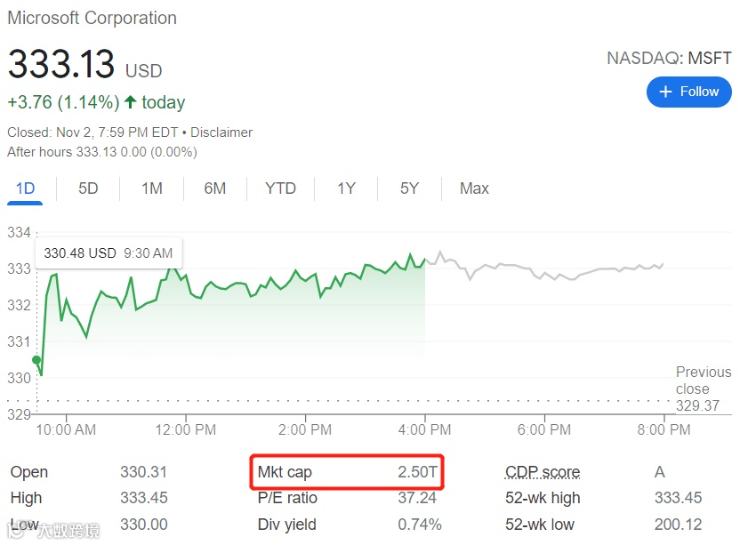The height and width of the screenshot is (545, 756).
Task: Click the 8:00 PM axis label
Action: click(x=664, y=429)
